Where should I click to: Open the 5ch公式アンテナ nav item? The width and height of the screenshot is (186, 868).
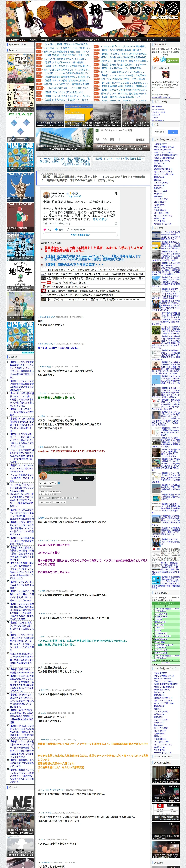[x=17, y=40]
